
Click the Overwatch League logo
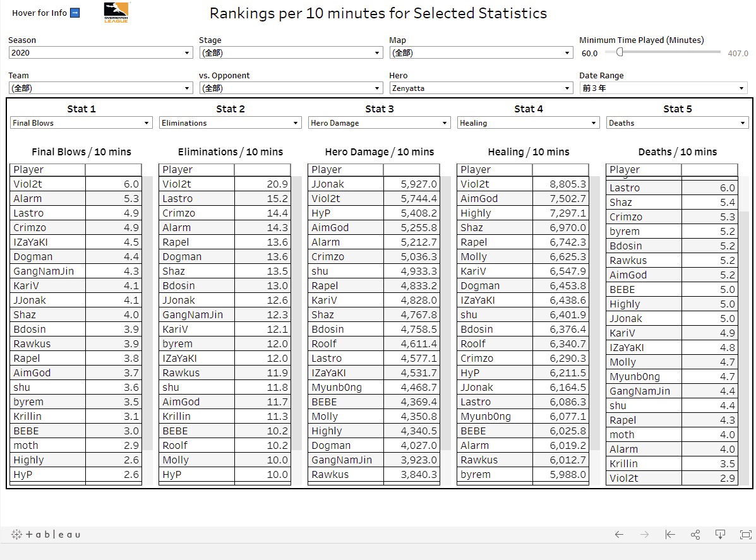click(117, 12)
